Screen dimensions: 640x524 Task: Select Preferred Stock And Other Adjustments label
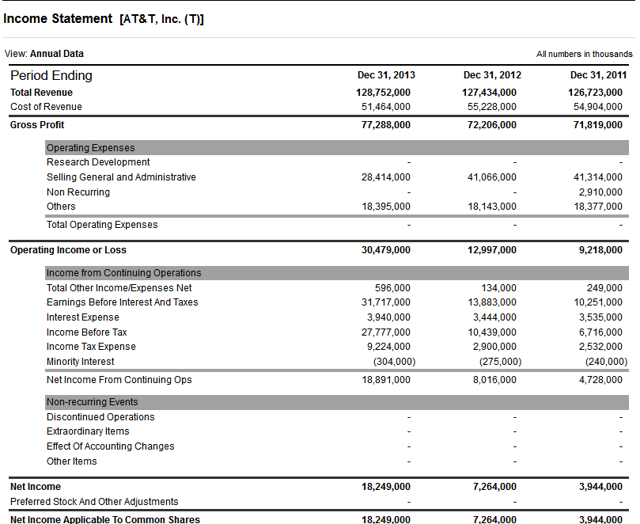pyautogui.click(x=94, y=502)
